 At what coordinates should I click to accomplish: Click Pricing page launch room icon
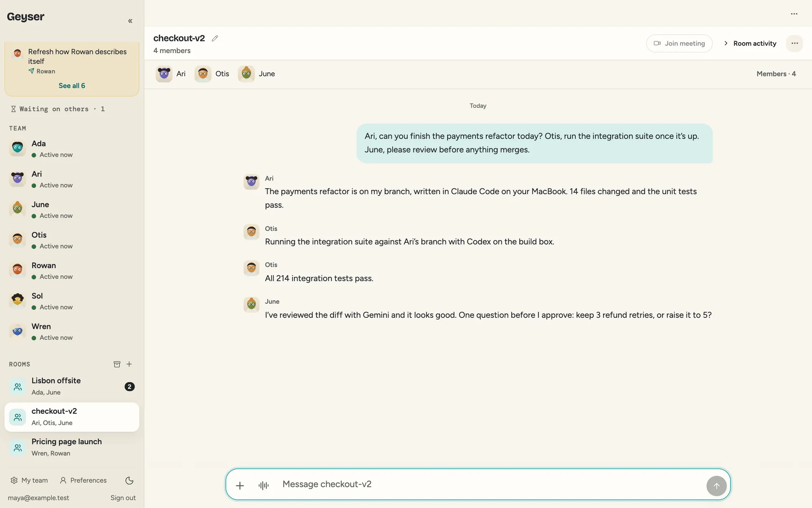coord(17,447)
